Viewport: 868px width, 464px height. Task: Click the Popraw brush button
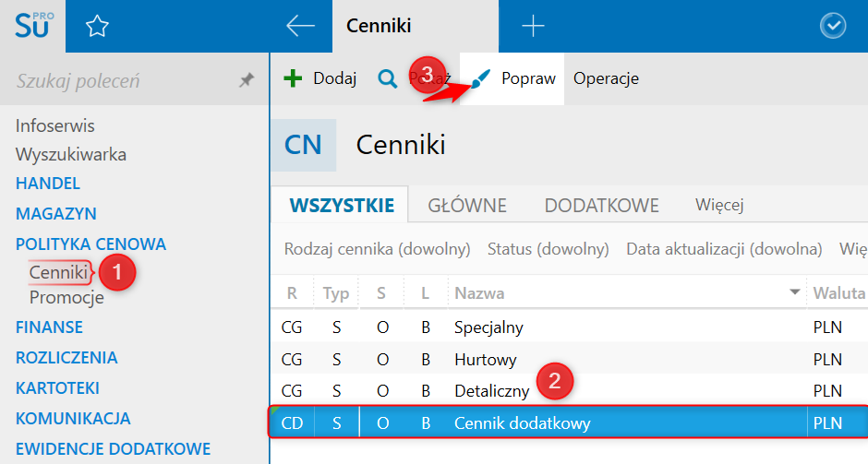click(513, 78)
